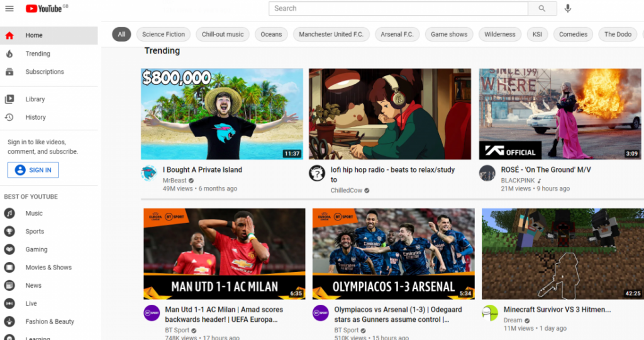The image size is (644, 340).
Task: Click the News category icon
Action: click(x=9, y=285)
